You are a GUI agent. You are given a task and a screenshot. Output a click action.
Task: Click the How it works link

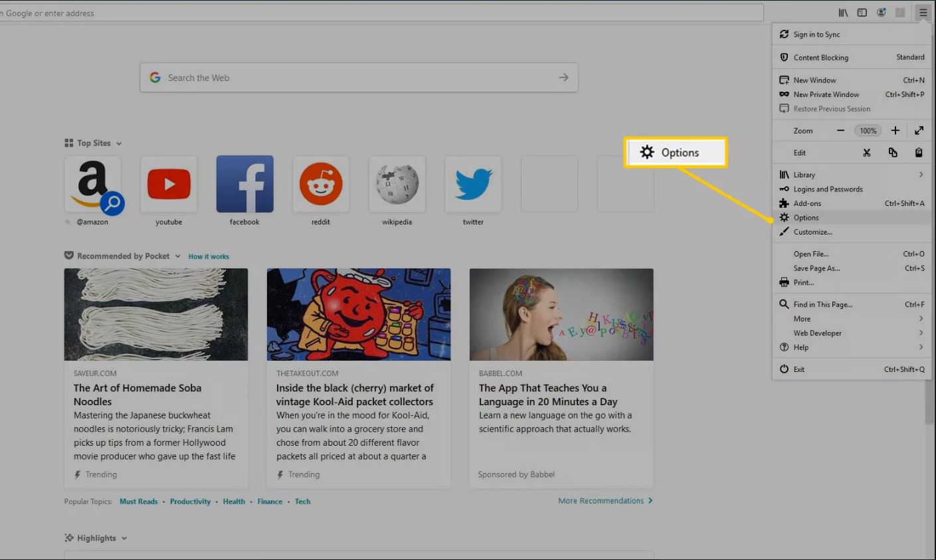click(209, 256)
